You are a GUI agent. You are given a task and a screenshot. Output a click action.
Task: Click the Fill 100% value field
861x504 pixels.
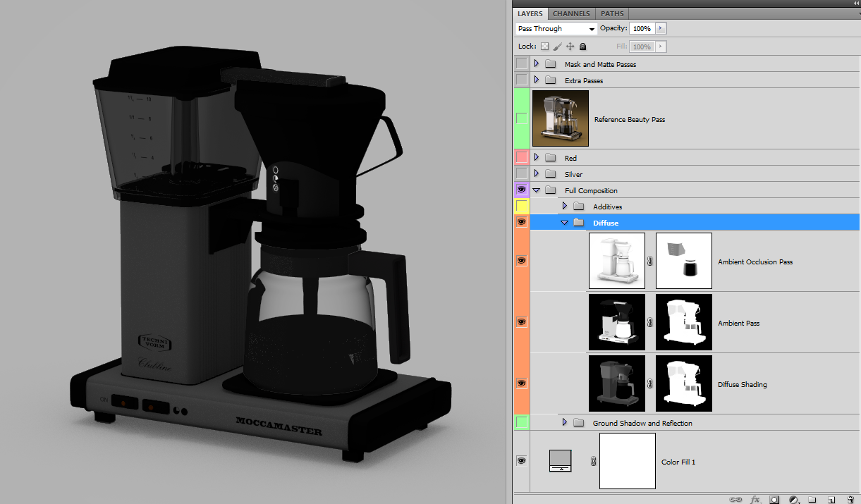coord(641,47)
